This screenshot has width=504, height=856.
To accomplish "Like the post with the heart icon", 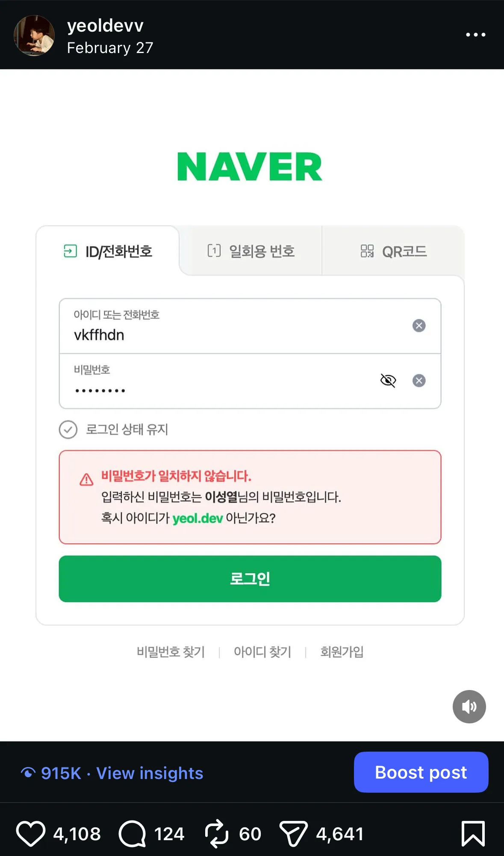I will 31,834.
